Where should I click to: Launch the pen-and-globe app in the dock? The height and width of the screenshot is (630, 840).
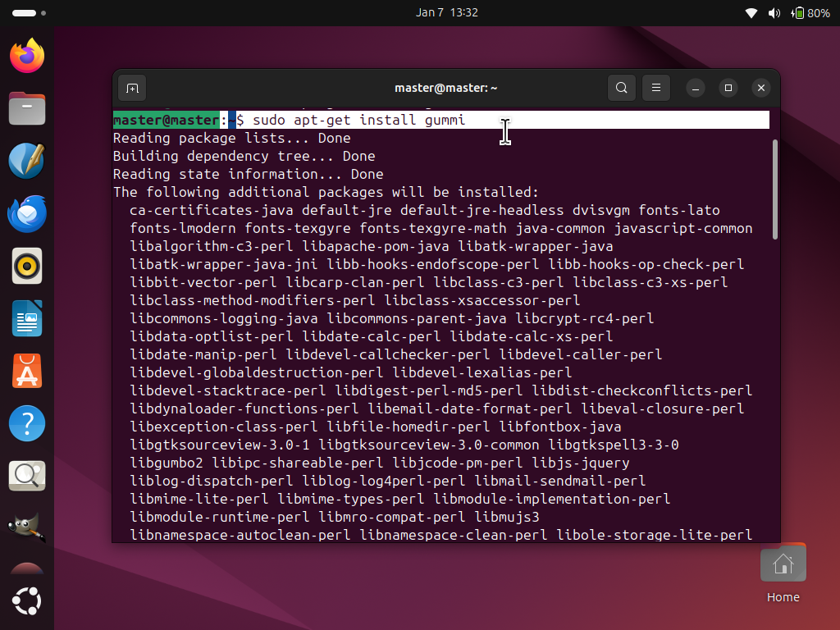[27, 161]
